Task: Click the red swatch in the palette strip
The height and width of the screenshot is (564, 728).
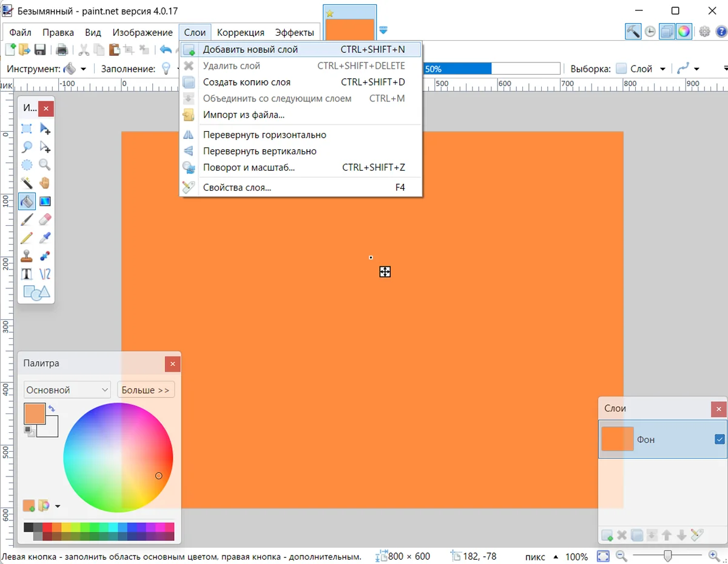Action: point(47,527)
